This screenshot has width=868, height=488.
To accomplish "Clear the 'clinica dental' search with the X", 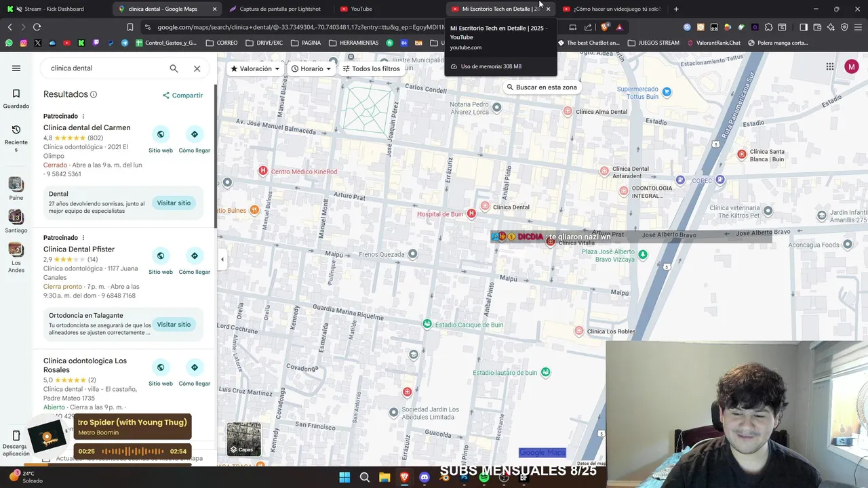I will coord(197,68).
